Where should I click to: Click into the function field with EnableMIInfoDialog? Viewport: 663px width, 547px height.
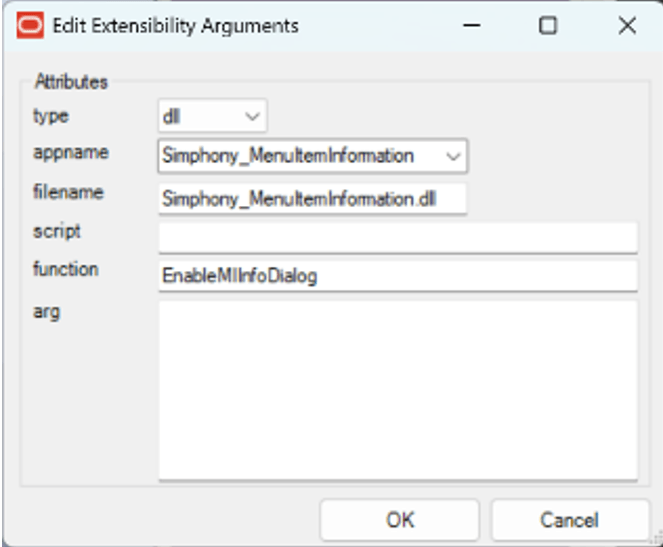pyautogui.click(x=397, y=276)
